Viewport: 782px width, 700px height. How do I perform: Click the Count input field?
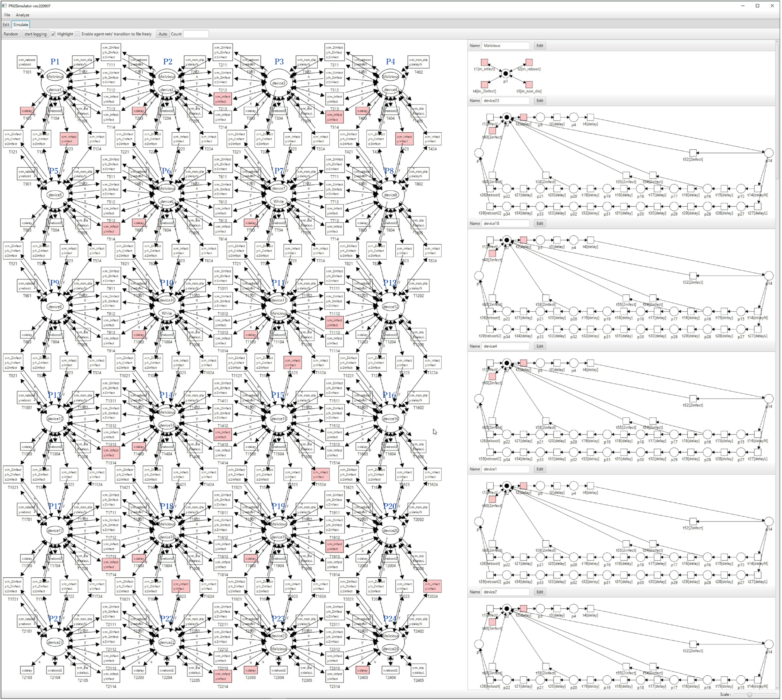(x=196, y=34)
